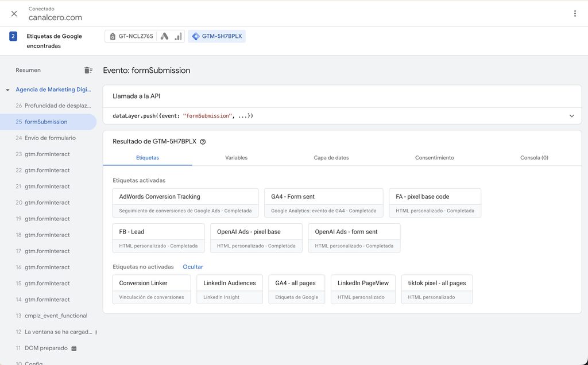588x365 pixels.
Task: Click Ocultar to hide unfired tags
Action: coord(193,267)
